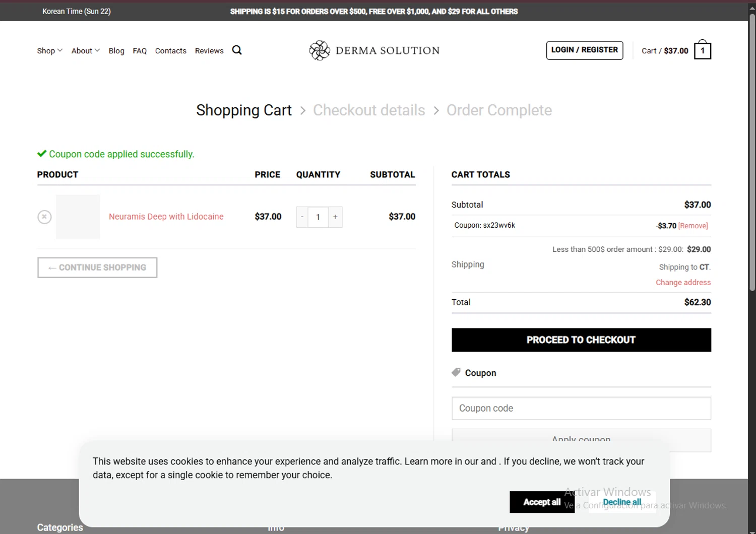
Task: Decline all cookies
Action: [x=622, y=502]
